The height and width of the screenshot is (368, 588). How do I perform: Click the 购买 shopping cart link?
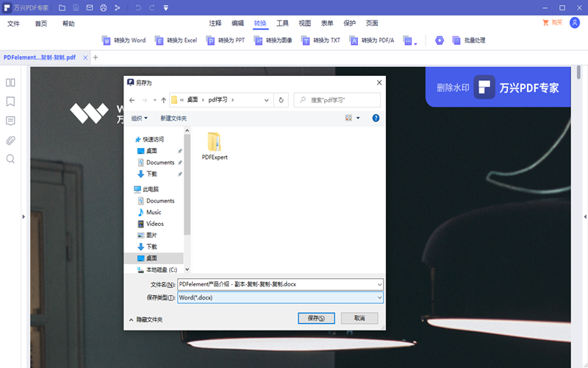[553, 23]
